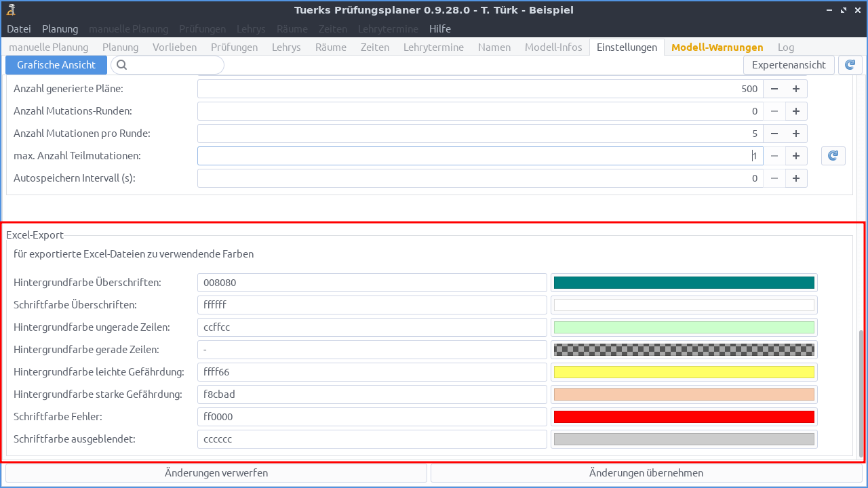Open the Hilfe menu

click(439, 28)
